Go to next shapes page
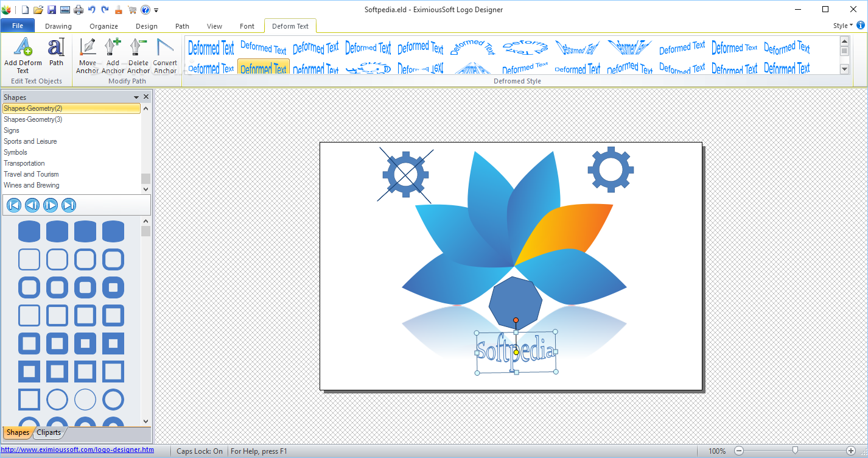This screenshot has width=868, height=458. pos(51,205)
